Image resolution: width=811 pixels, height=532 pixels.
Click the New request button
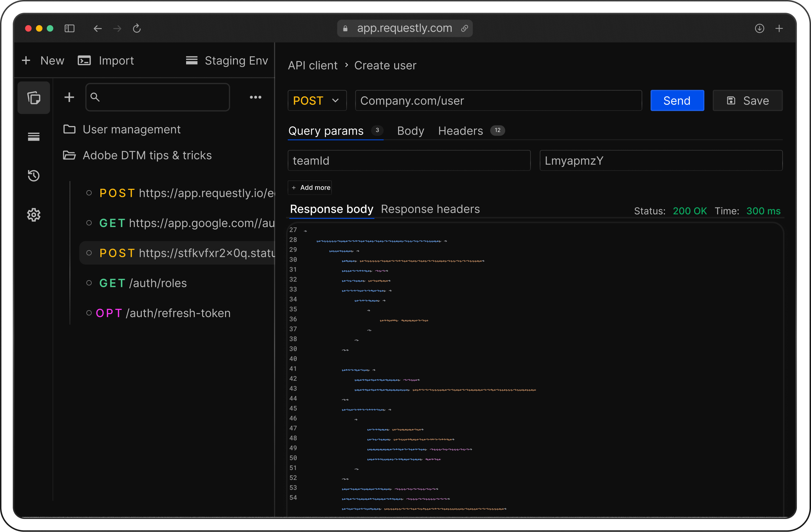coord(43,61)
